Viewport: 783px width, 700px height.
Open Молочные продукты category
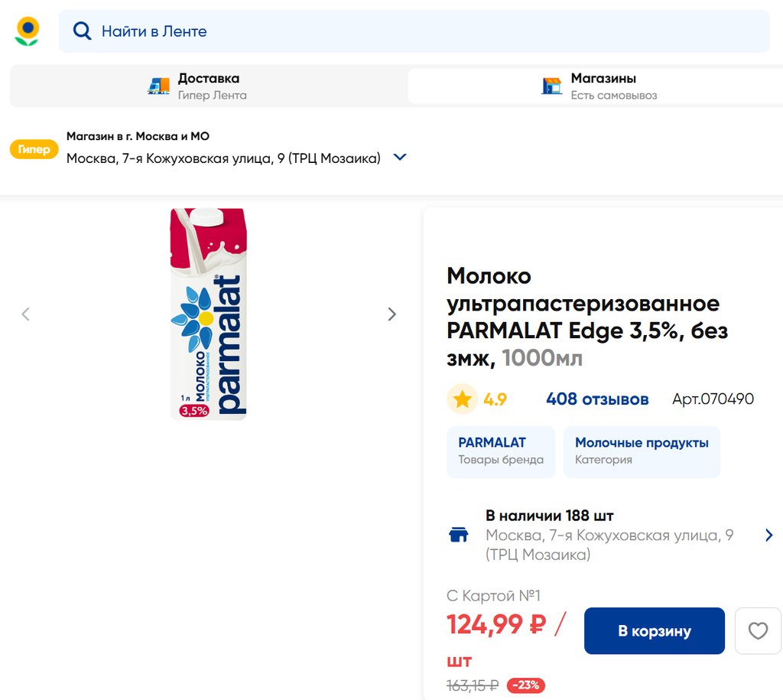[642, 451]
